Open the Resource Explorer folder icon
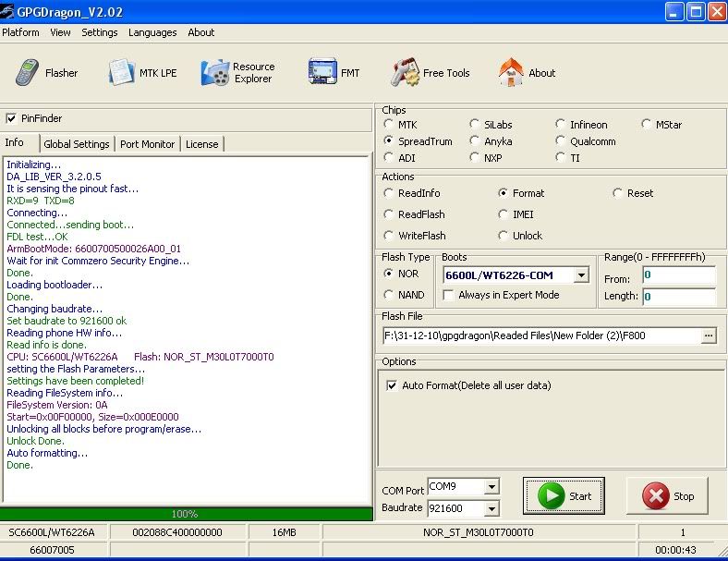The image size is (728, 561). pos(215,72)
